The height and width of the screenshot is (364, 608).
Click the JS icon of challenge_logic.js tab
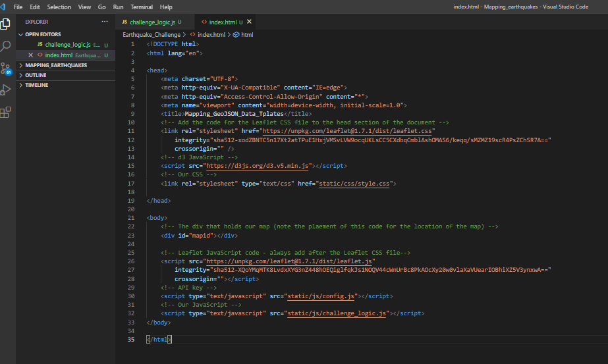pyautogui.click(x=124, y=22)
